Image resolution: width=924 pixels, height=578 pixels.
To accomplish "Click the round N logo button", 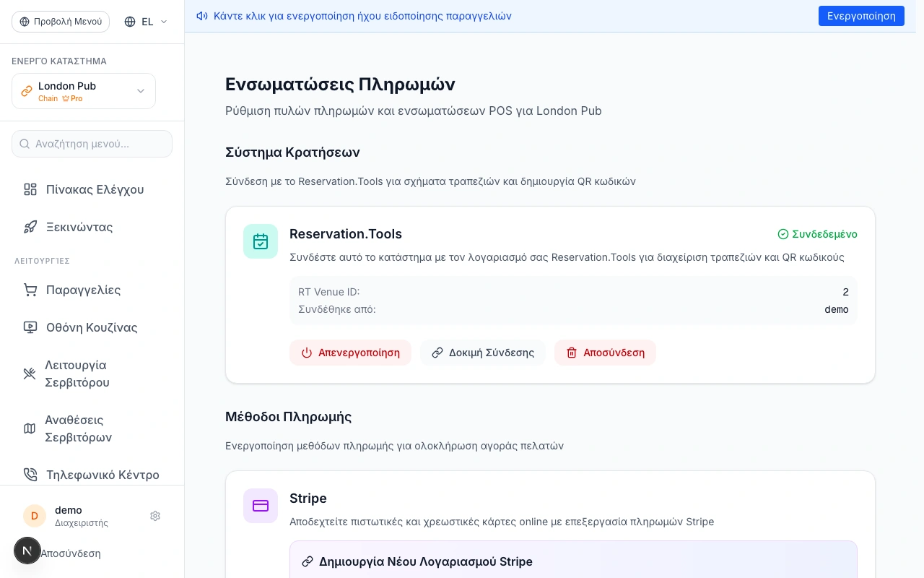I will click(x=27, y=551).
